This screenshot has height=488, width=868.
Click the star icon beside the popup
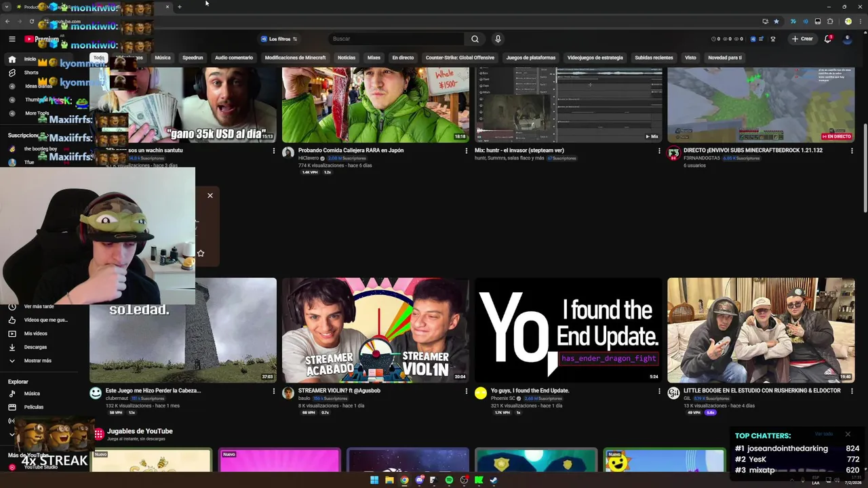click(x=201, y=253)
